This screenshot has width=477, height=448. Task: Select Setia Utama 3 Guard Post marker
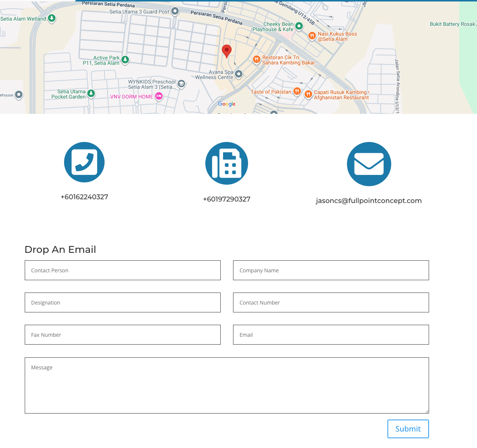click(175, 11)
